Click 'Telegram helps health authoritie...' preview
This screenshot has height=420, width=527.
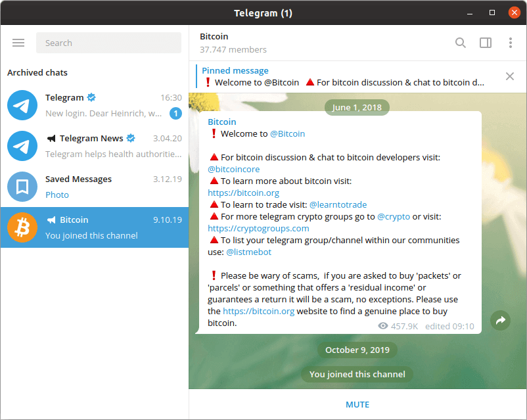click(113, 154)
